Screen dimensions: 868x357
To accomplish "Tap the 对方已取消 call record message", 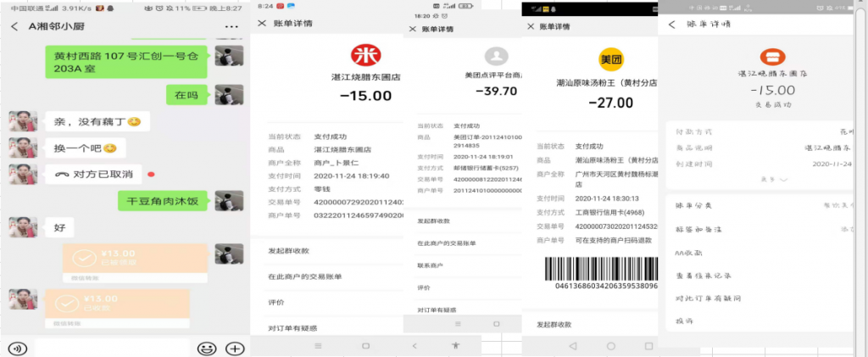I will click(93, 175).
